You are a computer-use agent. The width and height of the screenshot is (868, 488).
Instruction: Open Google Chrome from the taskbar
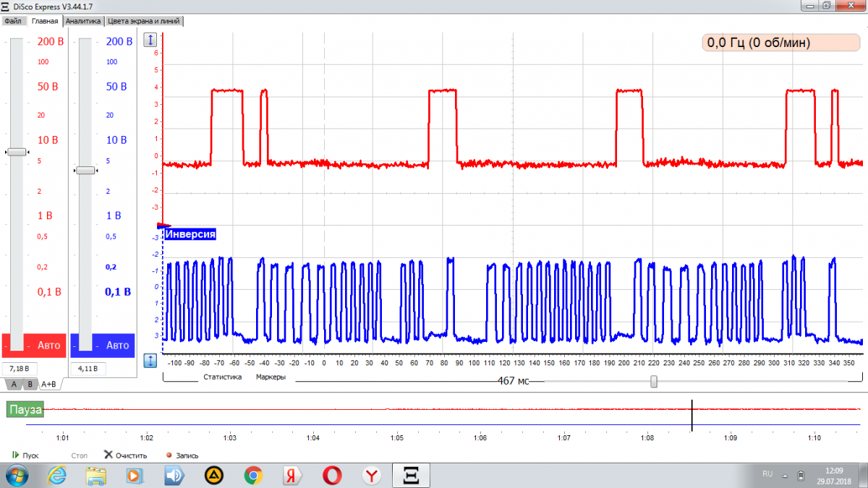253,475
